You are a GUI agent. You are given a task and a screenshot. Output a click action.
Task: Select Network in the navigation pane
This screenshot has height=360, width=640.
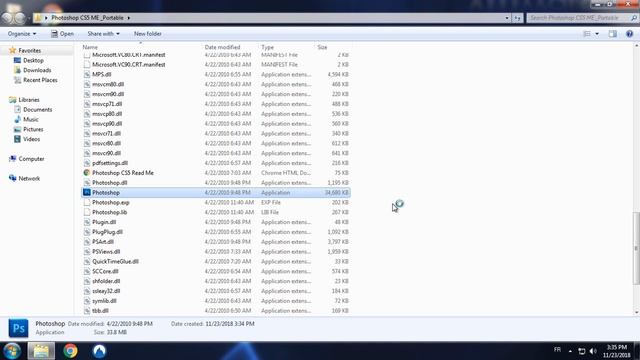click(x=29, y=178)
